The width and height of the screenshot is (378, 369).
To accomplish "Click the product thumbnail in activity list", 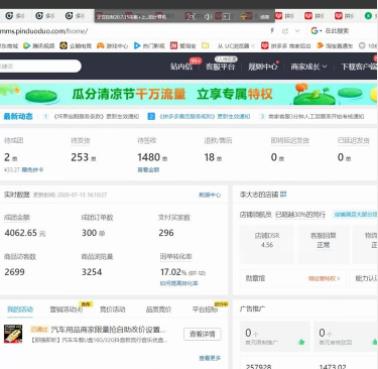I will [x=13, y=334].
